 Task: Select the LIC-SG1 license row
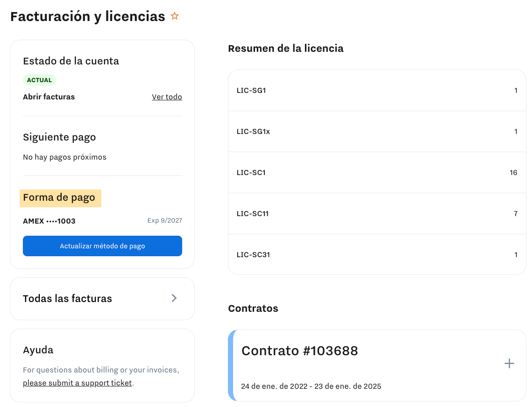click(x=377, y=91)
